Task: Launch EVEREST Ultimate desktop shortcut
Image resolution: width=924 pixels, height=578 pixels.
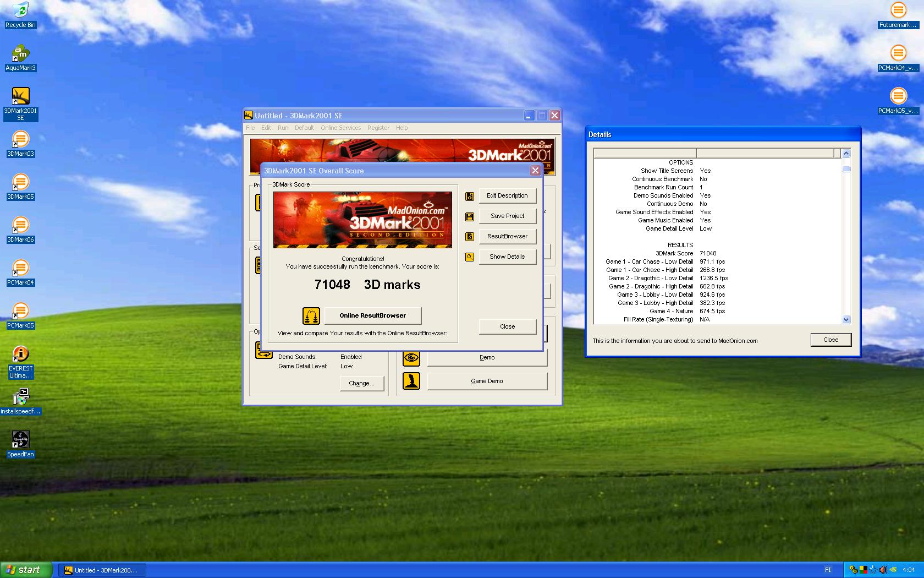Action: pos(20,362)
